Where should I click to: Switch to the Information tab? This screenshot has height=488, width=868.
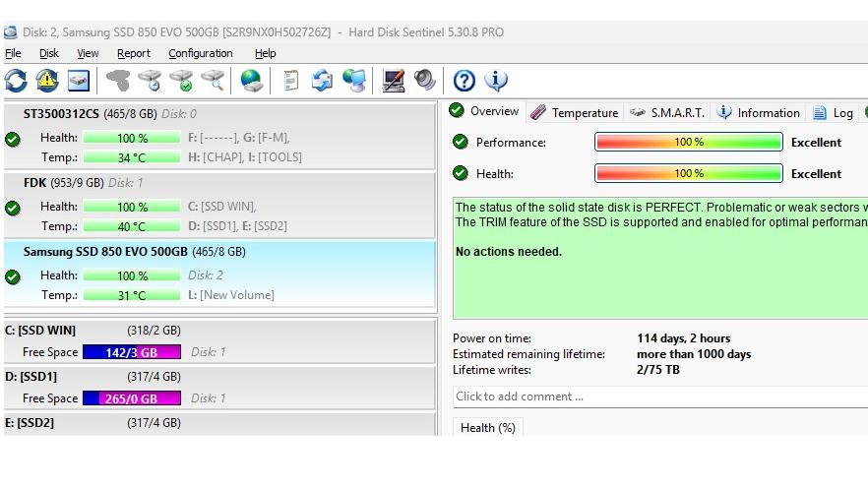pyautogui.click(x=758, y=113)
